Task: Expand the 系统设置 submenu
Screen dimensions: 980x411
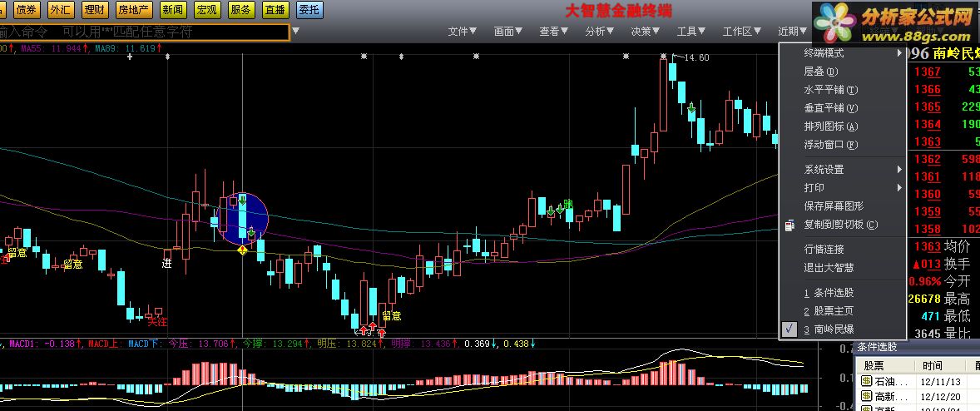Action: tap(842, 169)
